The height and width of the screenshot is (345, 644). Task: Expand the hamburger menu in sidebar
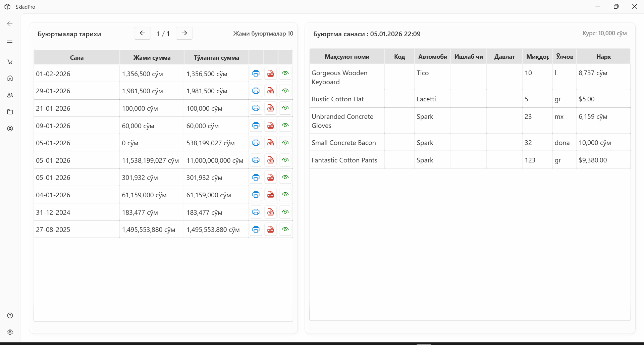[x=10, y=43]
